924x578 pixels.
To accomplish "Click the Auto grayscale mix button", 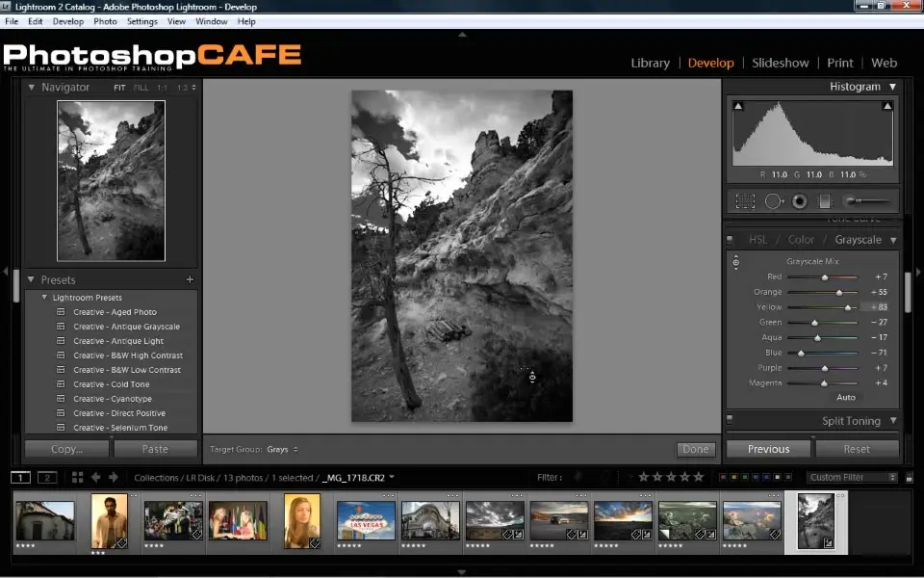I will coord(846,397).
